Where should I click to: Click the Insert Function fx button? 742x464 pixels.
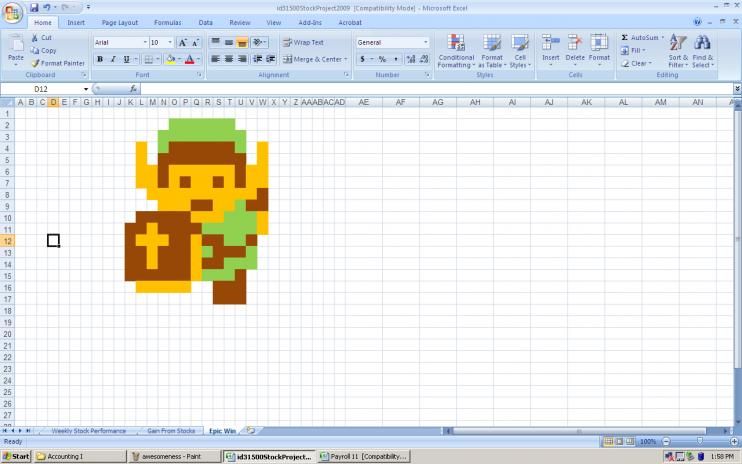(x=133, y=88)
